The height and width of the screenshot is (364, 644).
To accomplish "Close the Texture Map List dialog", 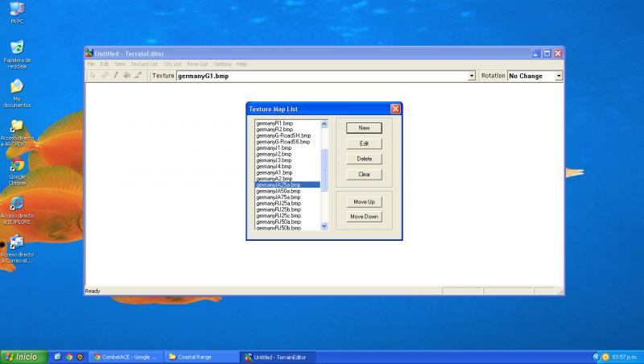I will [395, 109].
